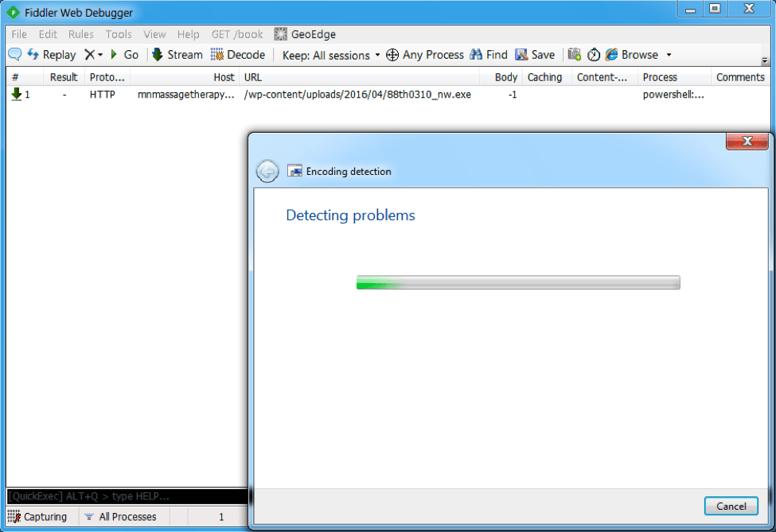Sort by the # column header

25,77
